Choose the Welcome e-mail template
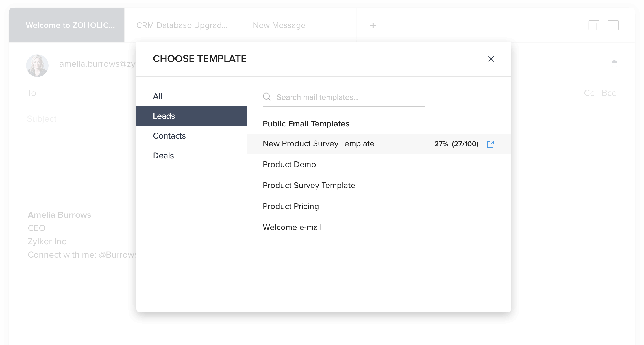Image resolution: width=644 pixels, height=345 pixels. (x=292, y=227)
